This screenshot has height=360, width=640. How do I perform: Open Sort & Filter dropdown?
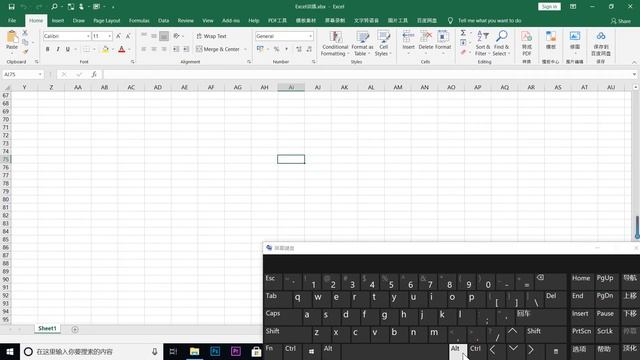point(482,43)
